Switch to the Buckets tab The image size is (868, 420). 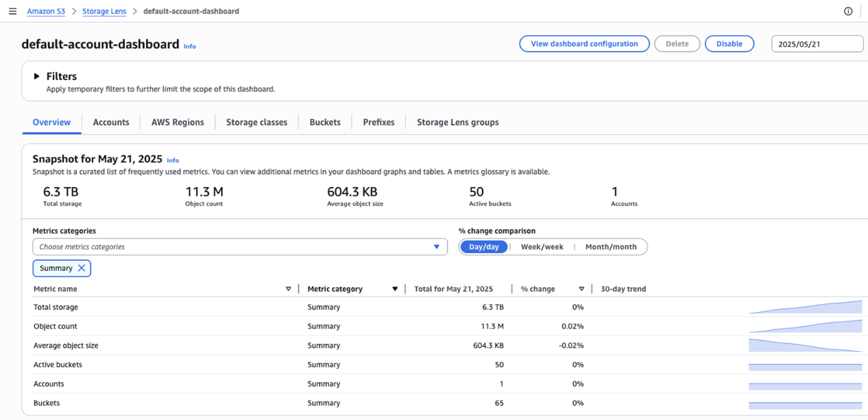click(x=325, y=122)
